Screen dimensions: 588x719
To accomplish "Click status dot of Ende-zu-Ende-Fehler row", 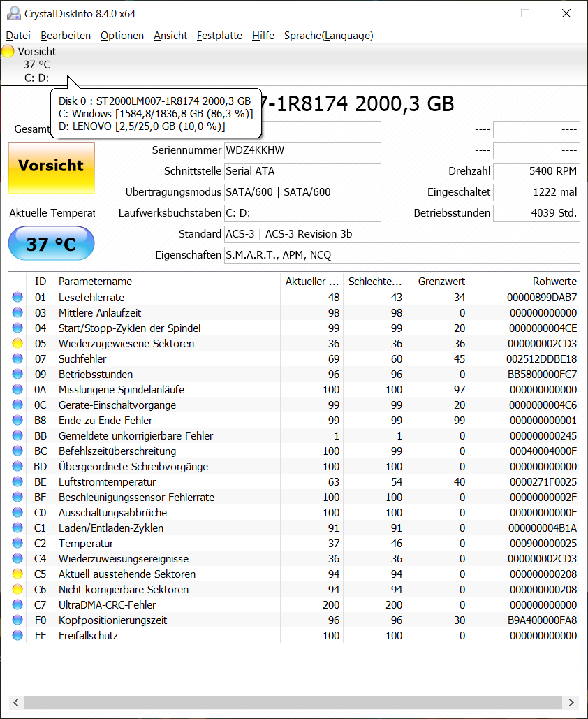I will (17, 420).
